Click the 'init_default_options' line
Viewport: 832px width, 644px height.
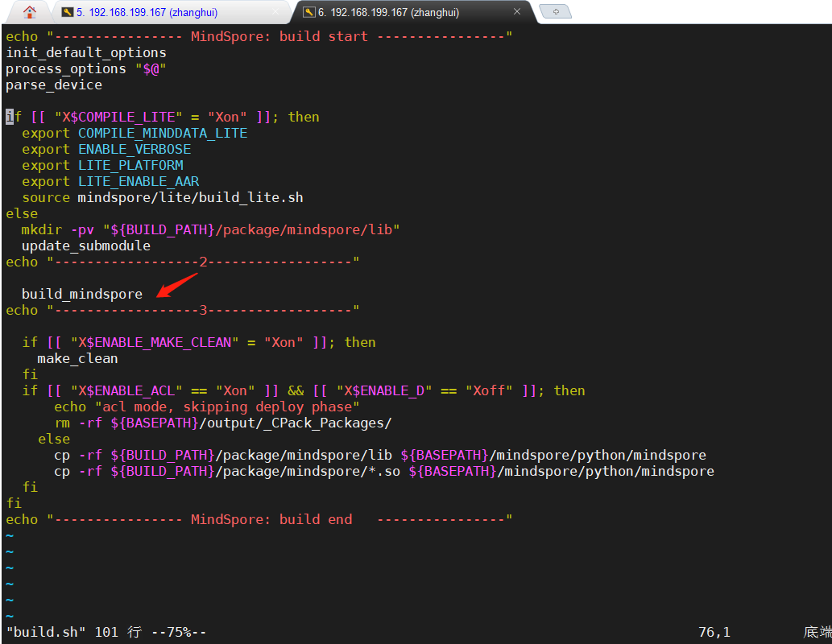(86, 52)
